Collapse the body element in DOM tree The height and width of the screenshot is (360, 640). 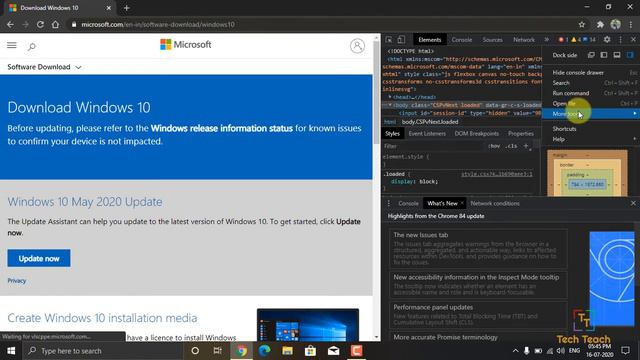(390, 105)
